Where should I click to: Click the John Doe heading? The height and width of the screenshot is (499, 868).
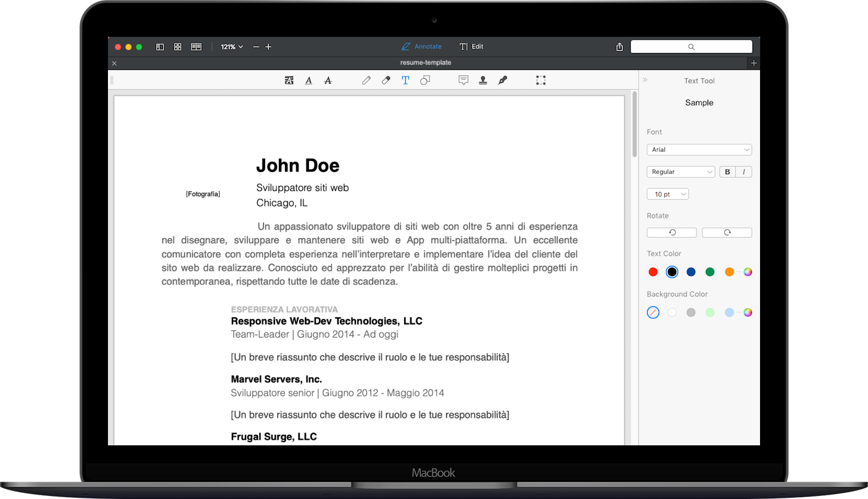[x=298, y=165]
